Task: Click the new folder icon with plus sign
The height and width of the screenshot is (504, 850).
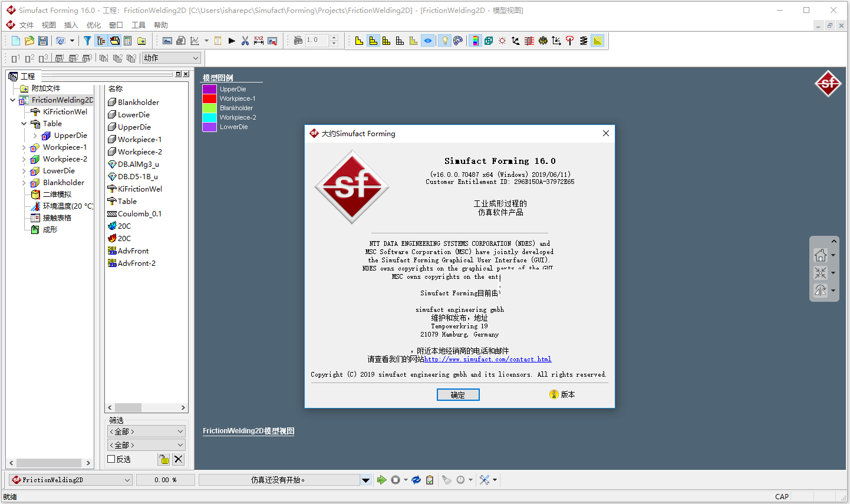Action: 141,41
